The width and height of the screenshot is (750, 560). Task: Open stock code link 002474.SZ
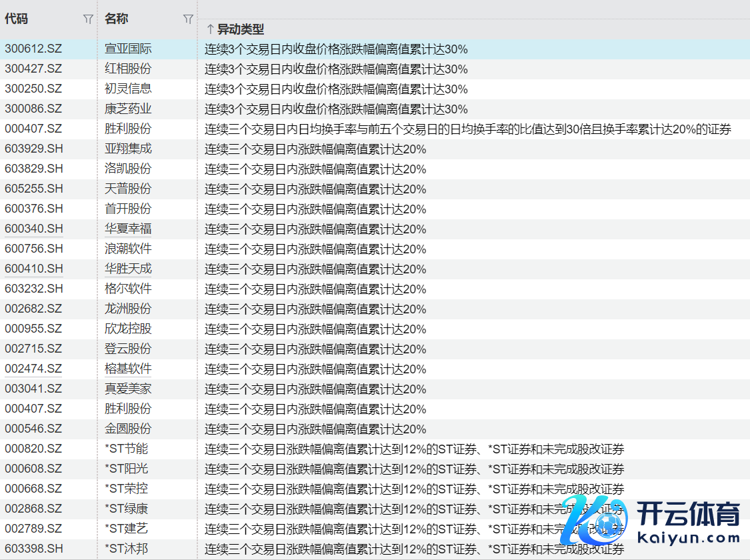click(x=33, y=369)
